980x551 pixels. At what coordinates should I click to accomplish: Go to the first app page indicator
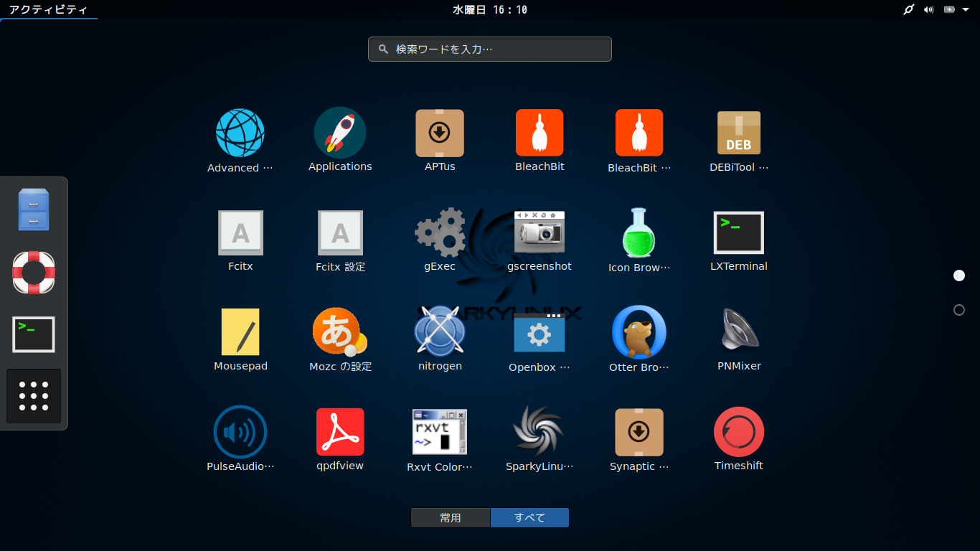[x=959, y=275]
